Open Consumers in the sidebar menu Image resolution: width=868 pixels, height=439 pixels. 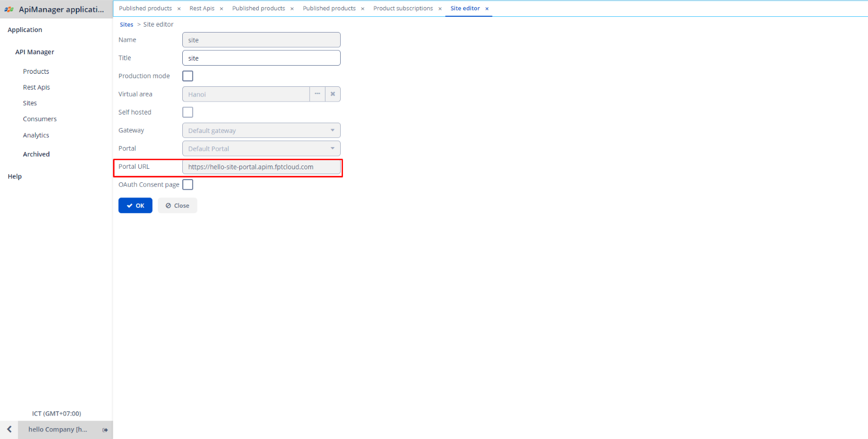click(40, 119)
